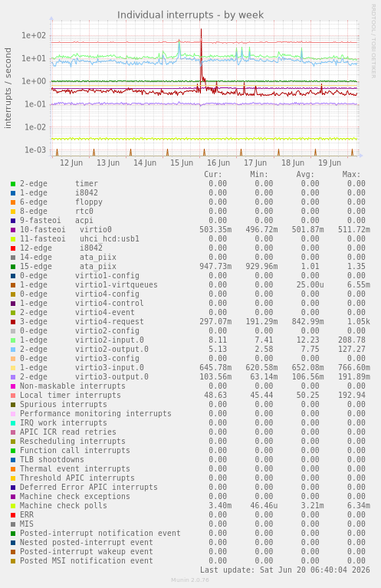381x588 pixels.
Task: Click the floppy legend color swatch
Action: [13, 202]
